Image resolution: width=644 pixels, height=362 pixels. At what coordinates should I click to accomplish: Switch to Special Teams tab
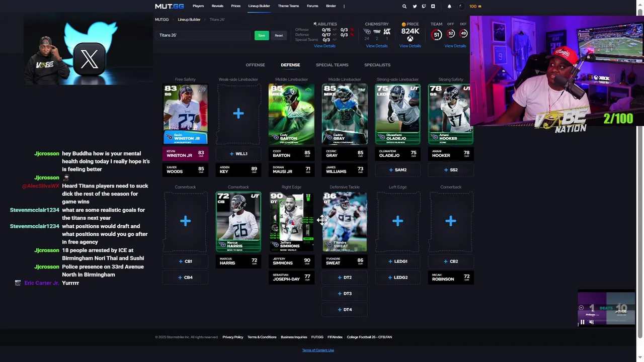pyautogui.click(x=332, y=65)
